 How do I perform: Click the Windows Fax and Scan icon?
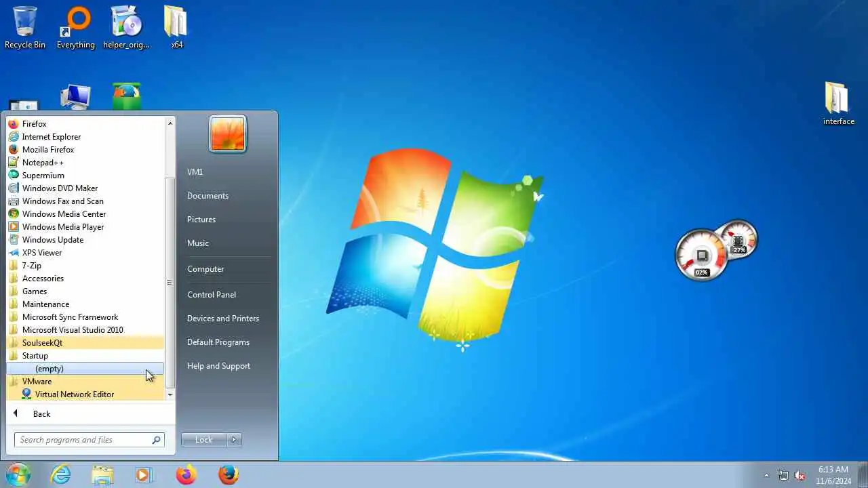coord(14,201)
